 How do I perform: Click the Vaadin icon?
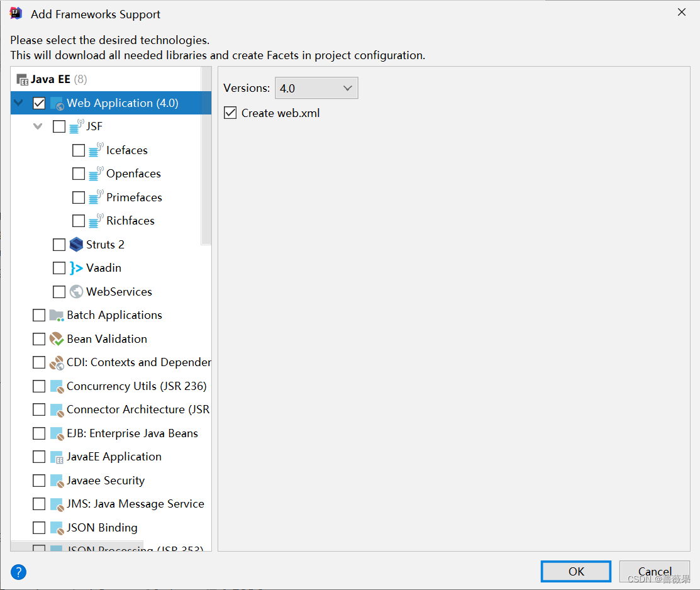(x=76, y=268)
